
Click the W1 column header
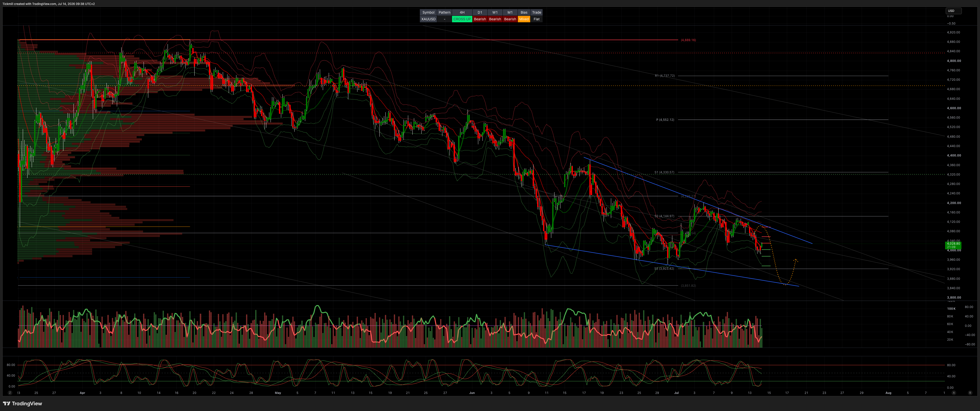point(495,13)
